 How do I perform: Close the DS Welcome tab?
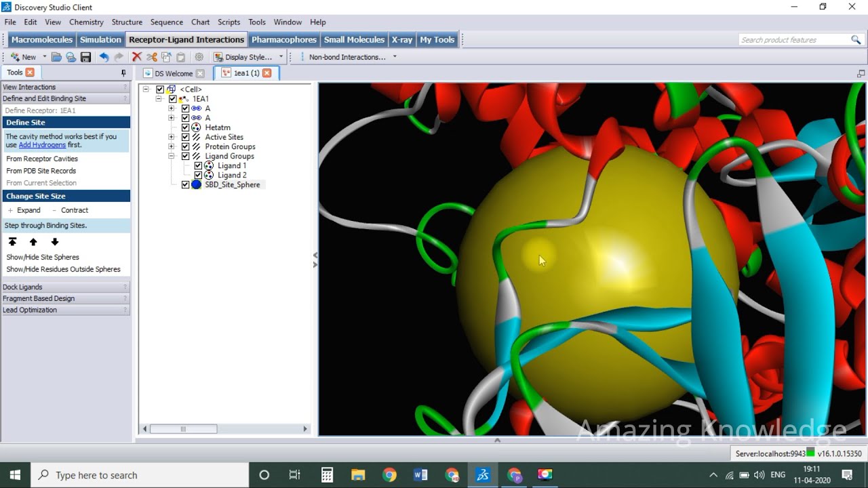pyautogui.click(x=200, y=73)
